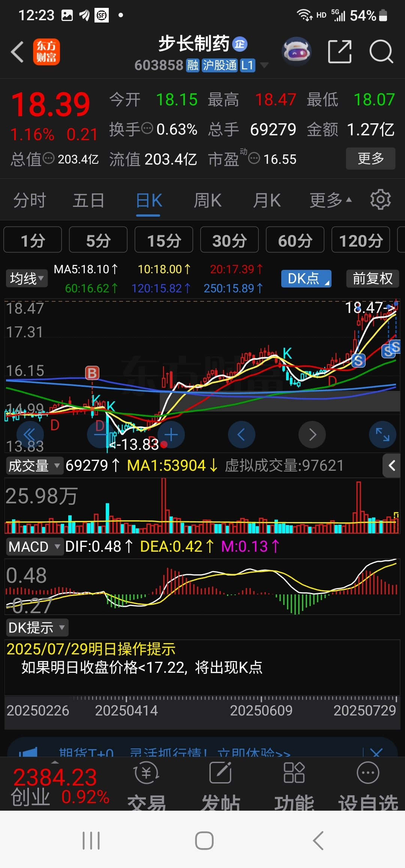Open the 成交量 indicator dropdown
The width and height of the screenshot is (405, 868).
[34, 465]
